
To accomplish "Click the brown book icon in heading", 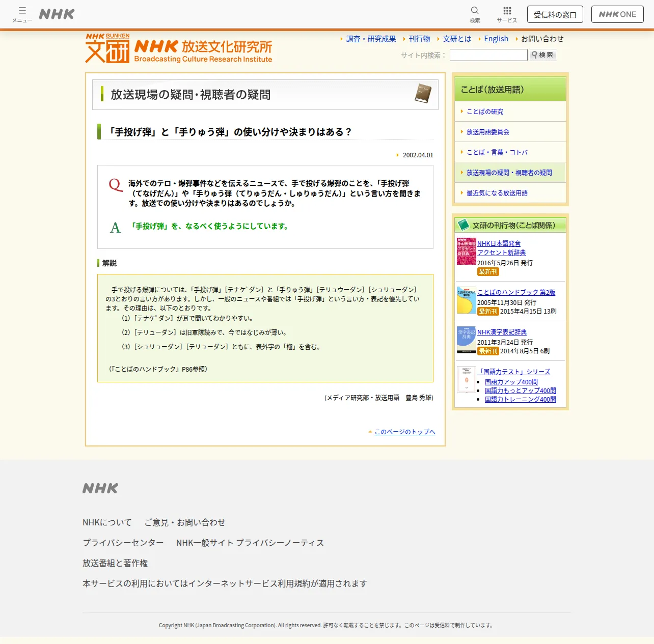I will [423, 94].
